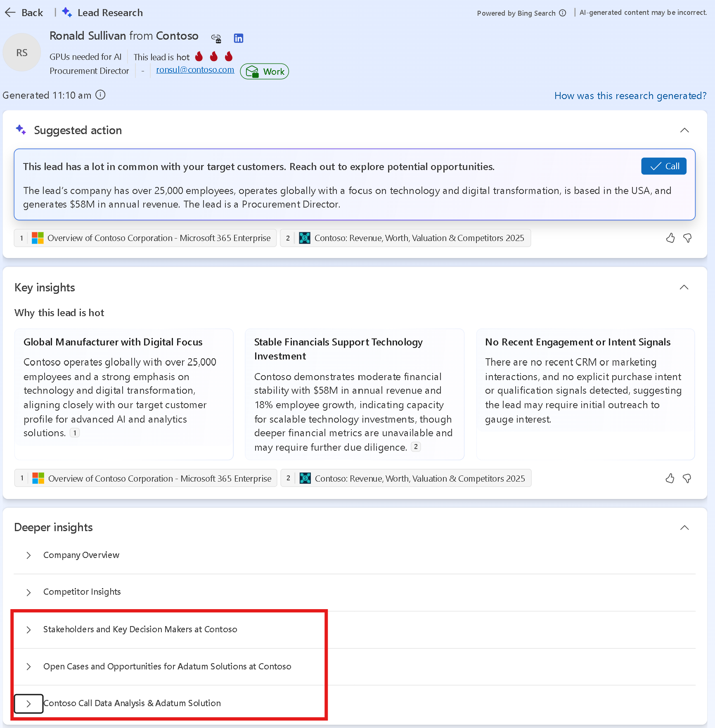Screen dimensions: 715x728
Task: Click the Competitor Insights label
Action: [82, 592]
